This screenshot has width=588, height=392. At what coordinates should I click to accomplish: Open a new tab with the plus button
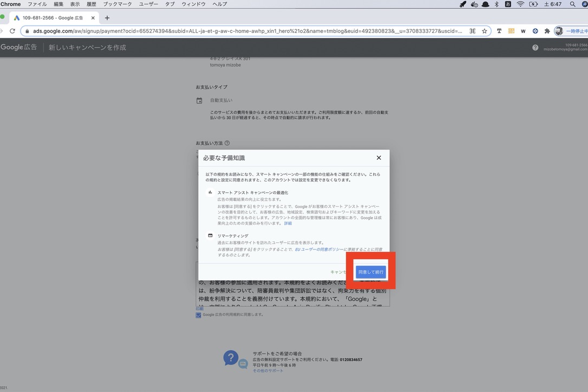pyautogui.click(x=107, y=18)
